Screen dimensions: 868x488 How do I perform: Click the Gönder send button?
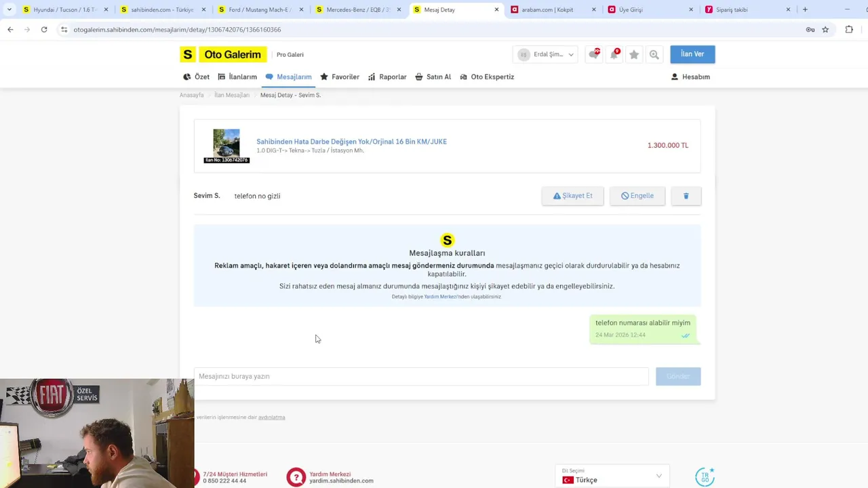pyautogui.click(x=678, y=376)
